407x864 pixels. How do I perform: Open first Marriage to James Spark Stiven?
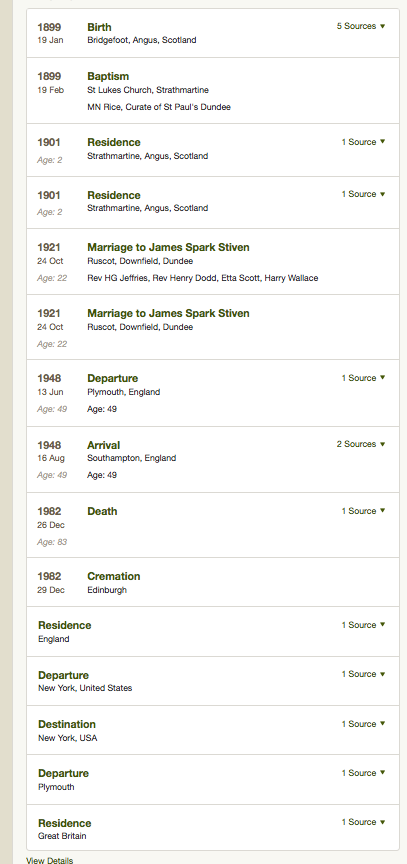[168, 247]
